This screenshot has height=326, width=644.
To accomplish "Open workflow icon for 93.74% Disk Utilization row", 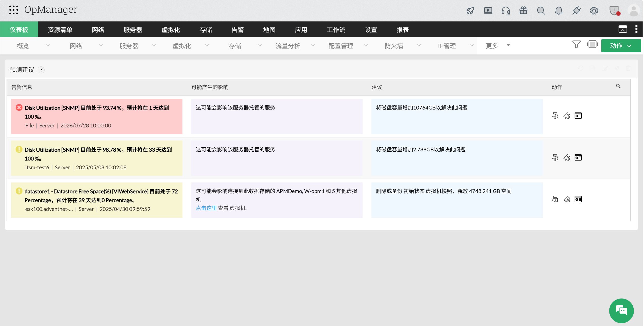I will (x=555, y=116).
